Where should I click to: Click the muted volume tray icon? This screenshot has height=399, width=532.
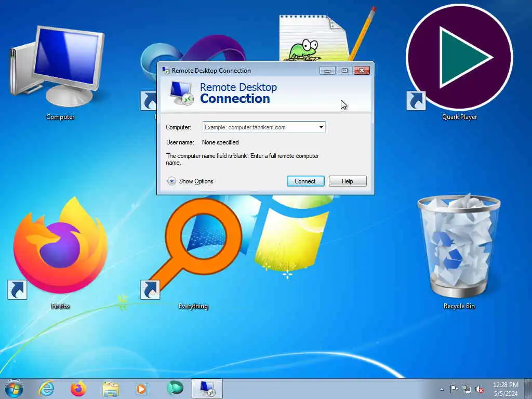[x=480, y=389]
